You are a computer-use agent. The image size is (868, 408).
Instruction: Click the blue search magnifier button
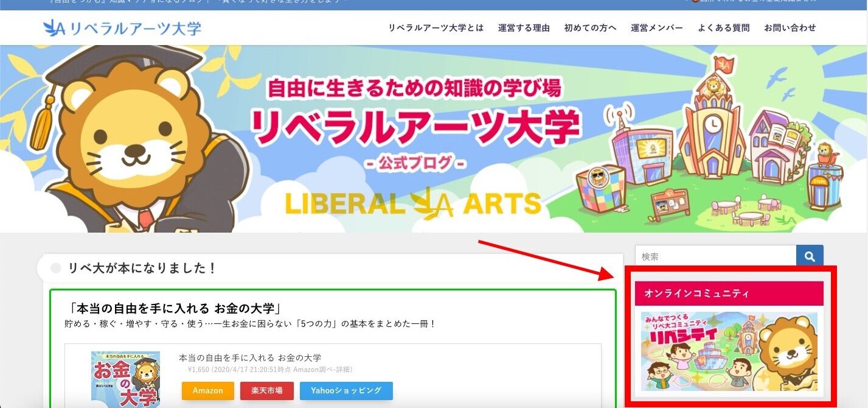click(810, 257)
